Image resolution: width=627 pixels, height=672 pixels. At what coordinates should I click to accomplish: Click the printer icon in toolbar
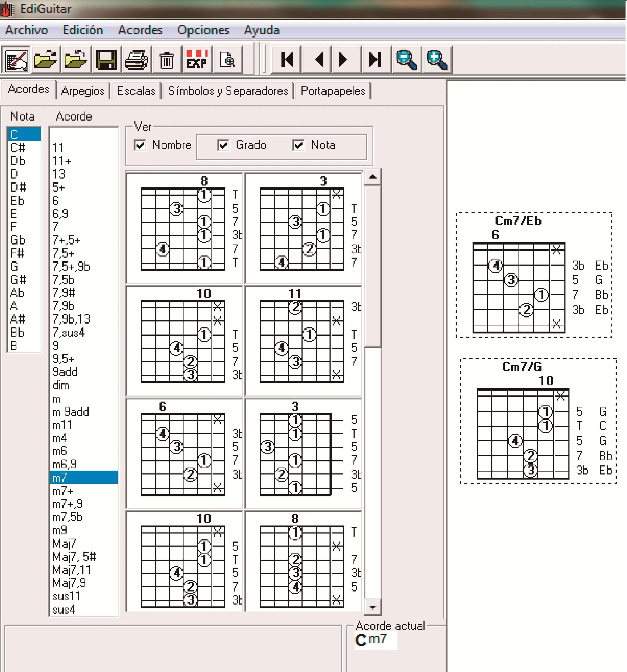coord(136,59)
